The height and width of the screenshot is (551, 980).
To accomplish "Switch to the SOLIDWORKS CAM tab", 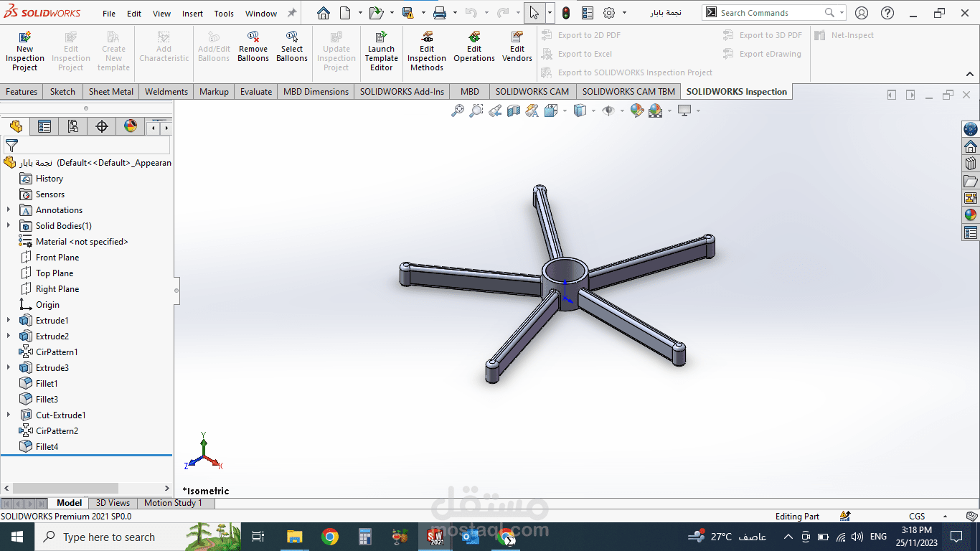I will pos(532,91).
